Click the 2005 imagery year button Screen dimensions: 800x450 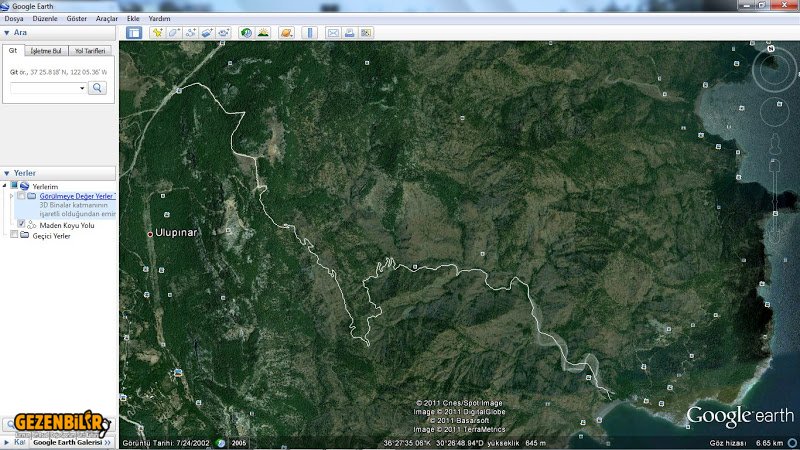239,443
